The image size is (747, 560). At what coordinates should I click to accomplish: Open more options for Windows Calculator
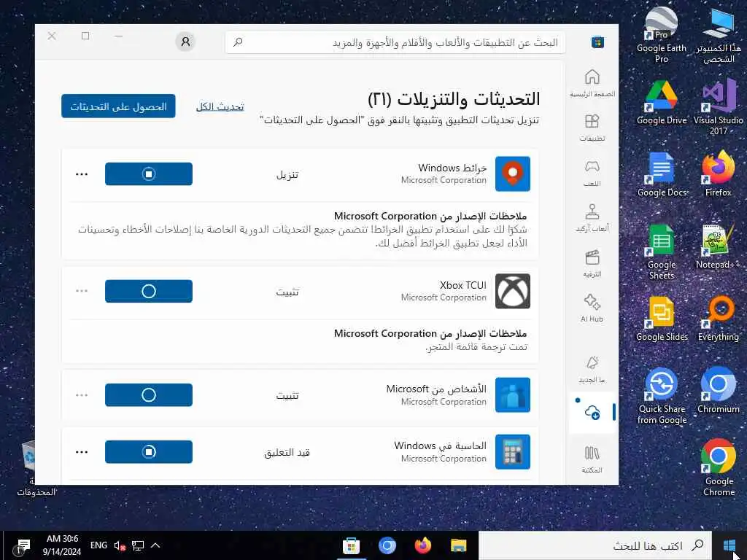click(x=82, y=451)
